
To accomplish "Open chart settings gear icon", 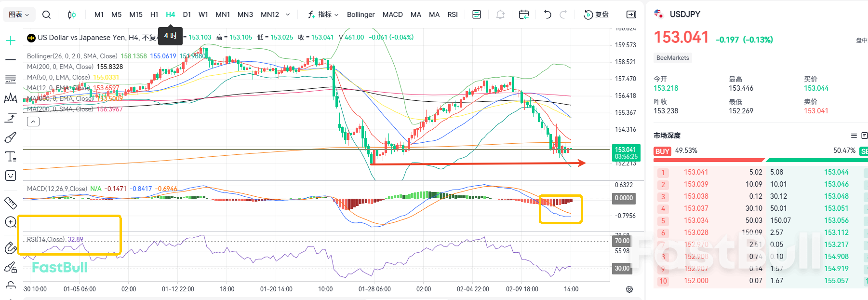I will [x=629, y=289].
